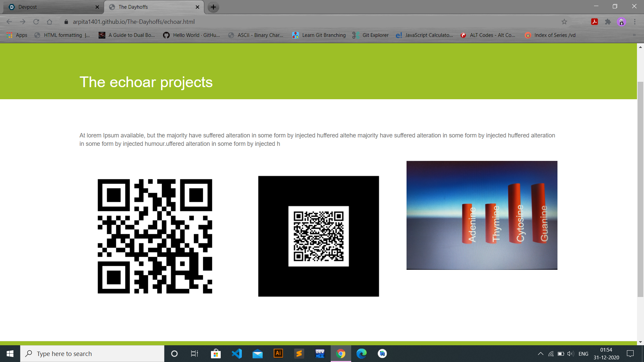Switch to Chrome in taskbar
This screenshot has width=644, height=362.
click(x=341, y=354)
